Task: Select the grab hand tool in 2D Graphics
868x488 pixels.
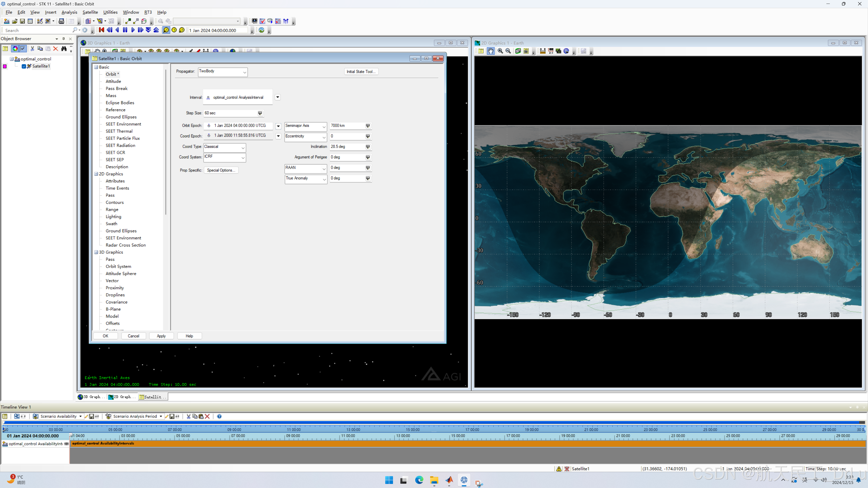Action: (490, 51)
